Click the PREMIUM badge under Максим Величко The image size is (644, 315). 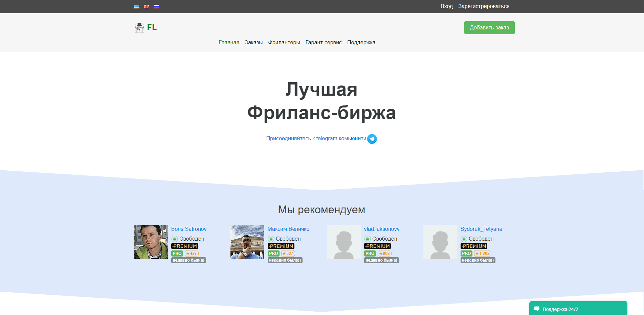tap(281, 246)
